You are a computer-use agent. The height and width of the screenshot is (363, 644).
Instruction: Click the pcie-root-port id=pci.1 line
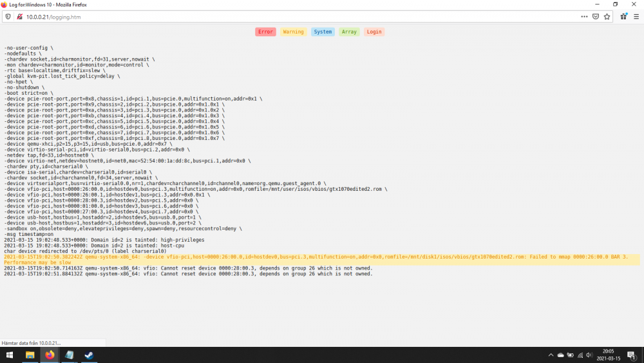133,99
